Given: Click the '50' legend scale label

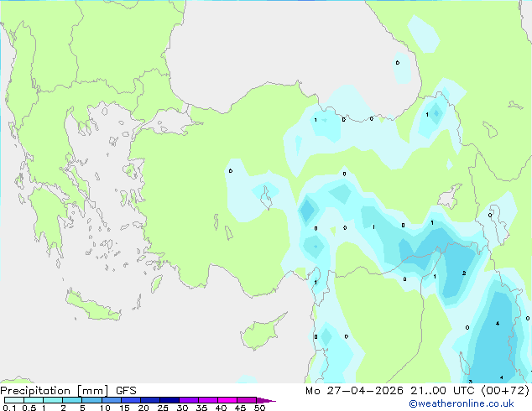Looking at the screenshot, I should tap(259, 408).
